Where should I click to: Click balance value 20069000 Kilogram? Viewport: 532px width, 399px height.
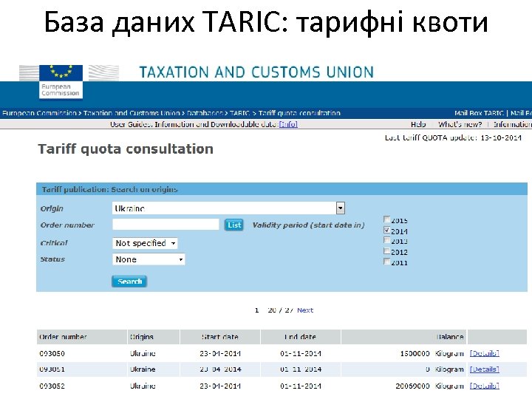coord(429,386)
